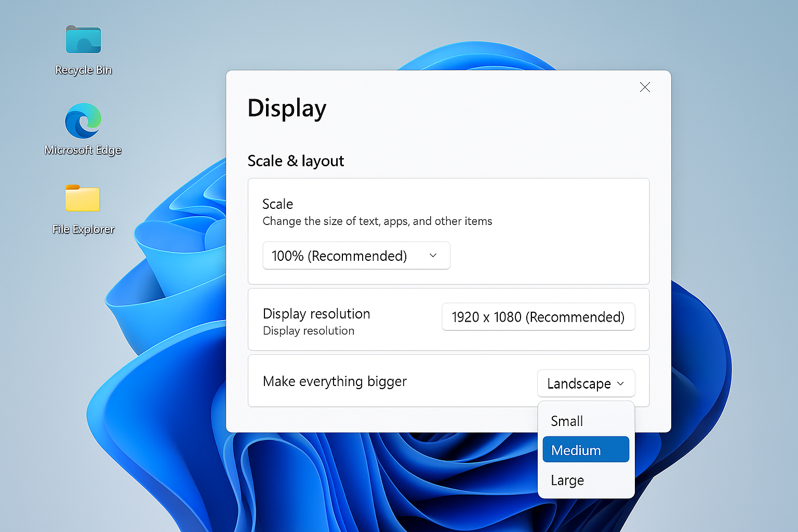
Task: Click the Display heading
Action: [x=287, y=109]
